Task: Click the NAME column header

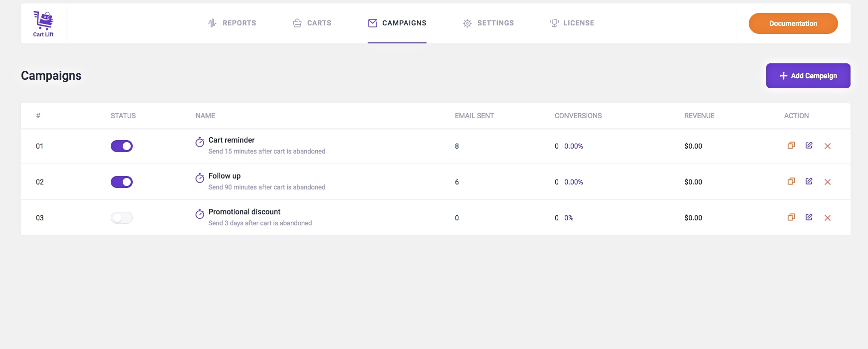Action: click(x=206, y=116)
